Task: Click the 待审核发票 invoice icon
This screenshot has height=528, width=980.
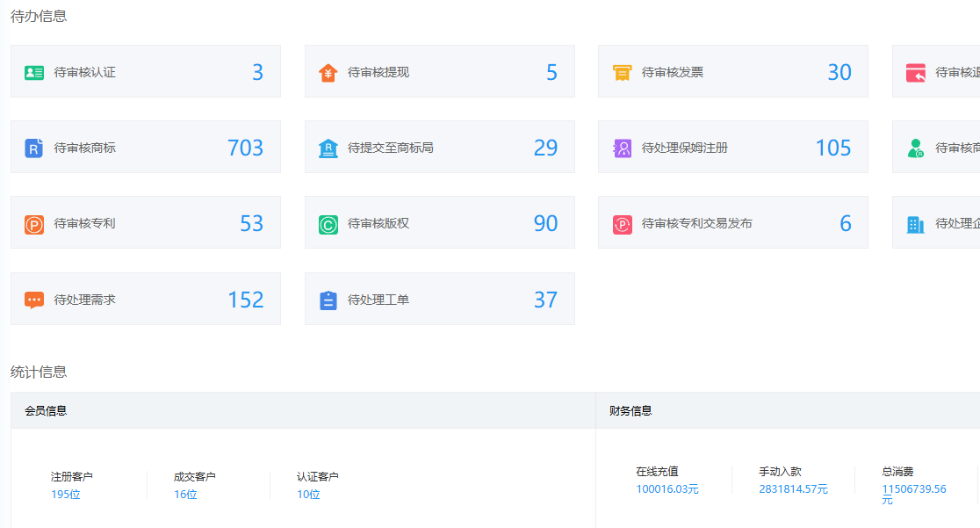Action: click(622, 73)
